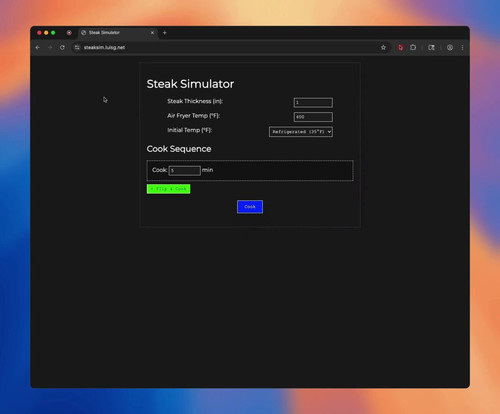Close the window with the red button

39,33
